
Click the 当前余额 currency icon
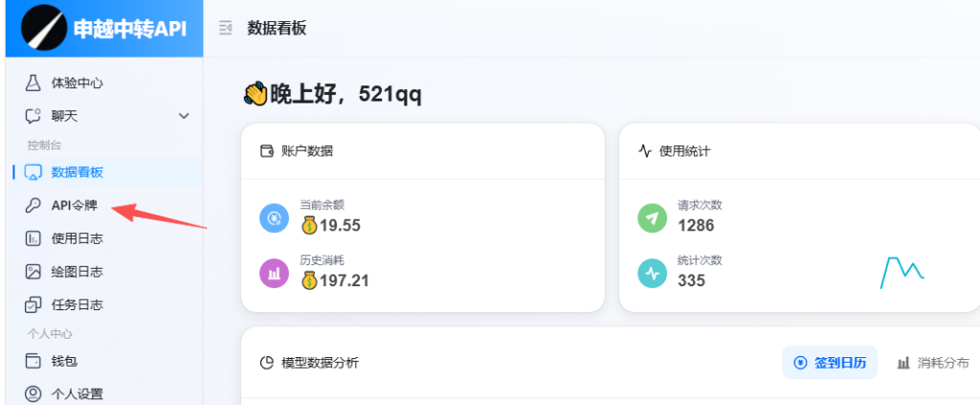[x=275, y=217]
